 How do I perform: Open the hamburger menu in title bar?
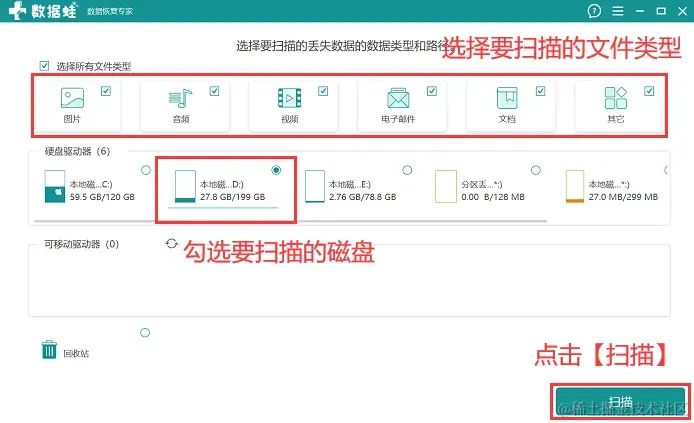tap(618, 11)
